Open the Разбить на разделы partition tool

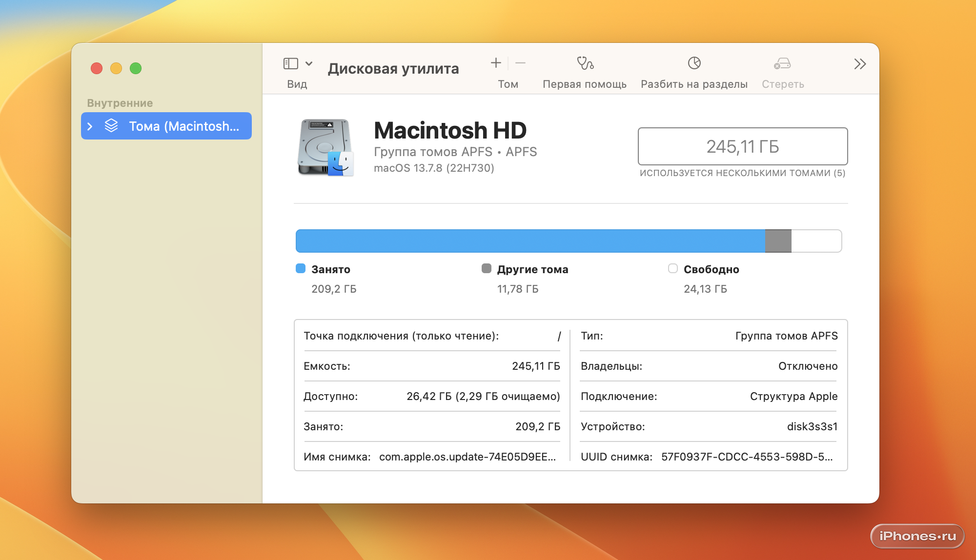pos(694,63)
